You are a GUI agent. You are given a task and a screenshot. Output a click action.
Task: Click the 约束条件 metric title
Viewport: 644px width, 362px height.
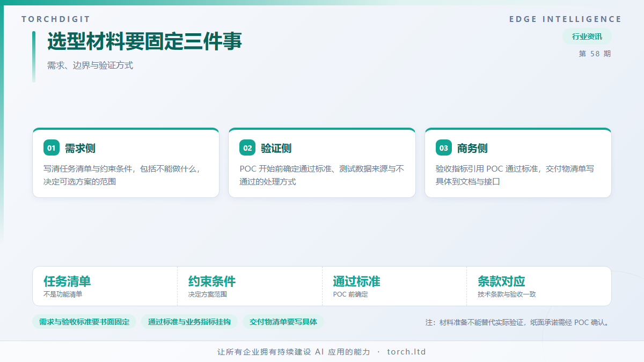[x=212, y=282]
